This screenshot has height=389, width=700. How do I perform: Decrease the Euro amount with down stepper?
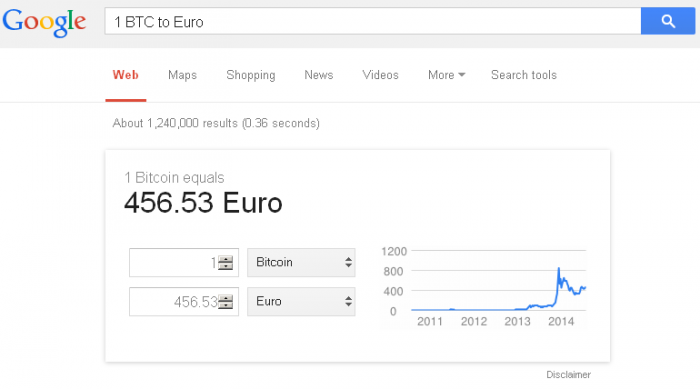[x=225, y=305]
